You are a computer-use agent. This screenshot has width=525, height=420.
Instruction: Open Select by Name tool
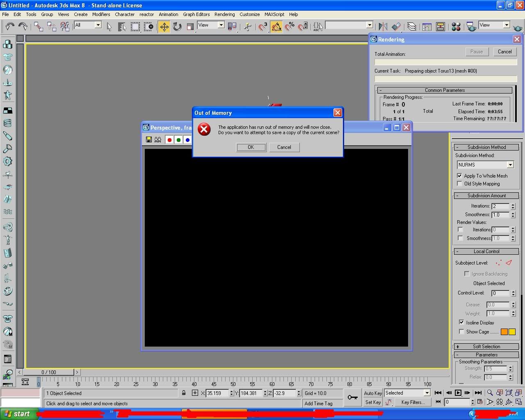point(122,27)
